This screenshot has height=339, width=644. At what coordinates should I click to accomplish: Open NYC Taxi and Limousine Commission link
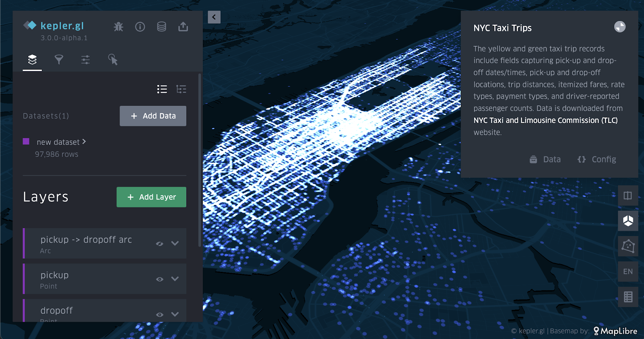coord(545,120)
